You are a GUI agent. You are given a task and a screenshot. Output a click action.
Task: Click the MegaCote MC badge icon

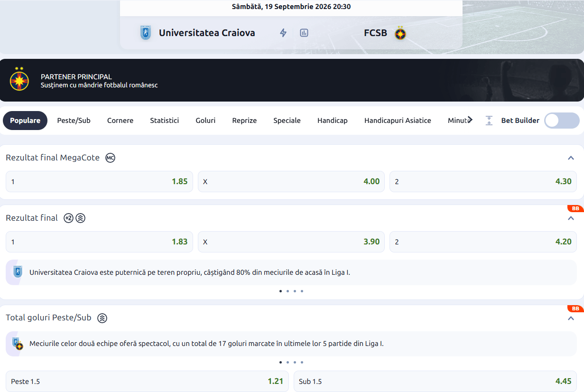pyautogui.click(x=110, y=158)
